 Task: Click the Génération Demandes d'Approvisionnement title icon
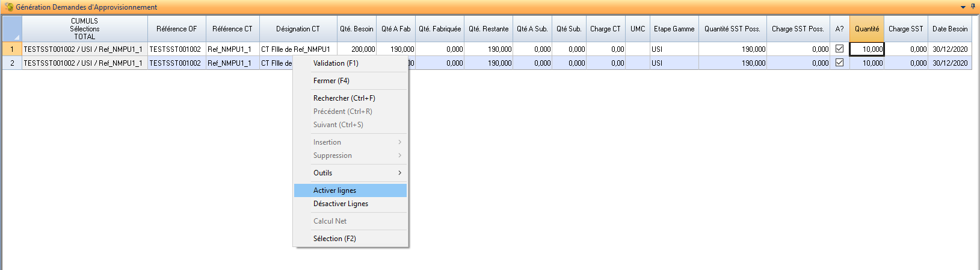pos(8,7)
